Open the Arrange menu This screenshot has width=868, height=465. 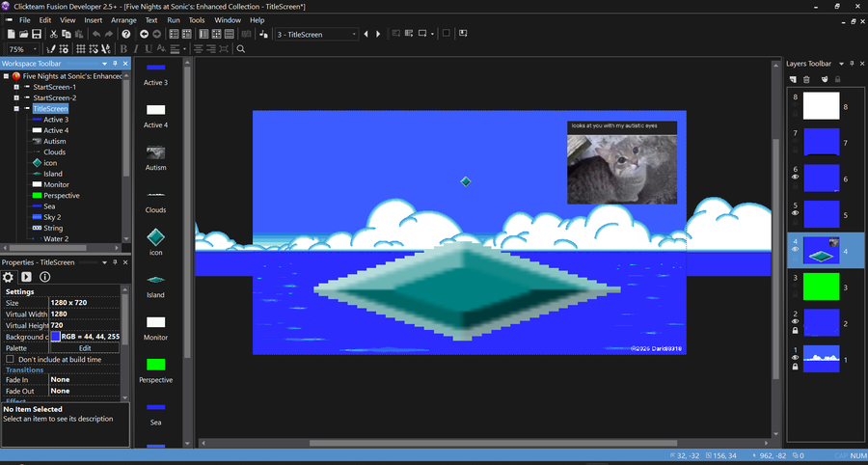coord(123,20)
